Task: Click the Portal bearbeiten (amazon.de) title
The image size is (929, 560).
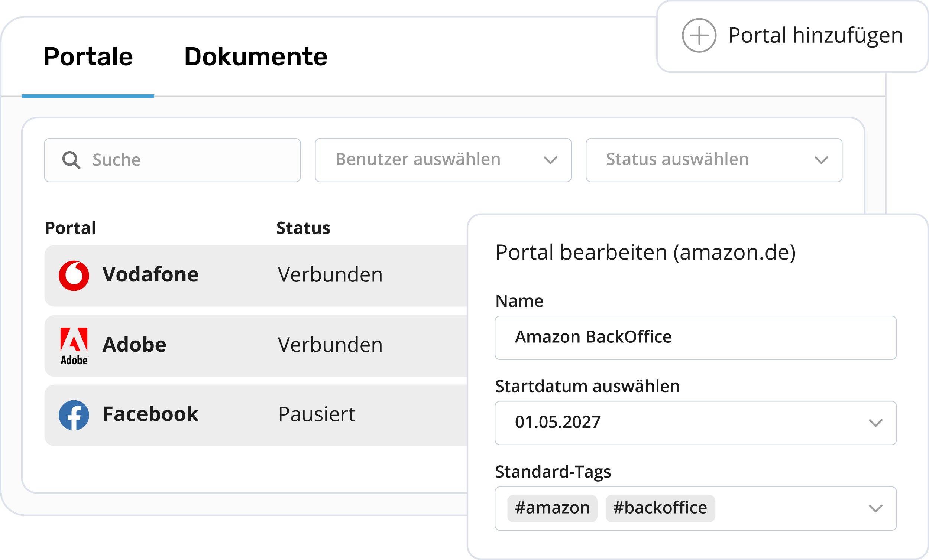Action: coord(645,253)
